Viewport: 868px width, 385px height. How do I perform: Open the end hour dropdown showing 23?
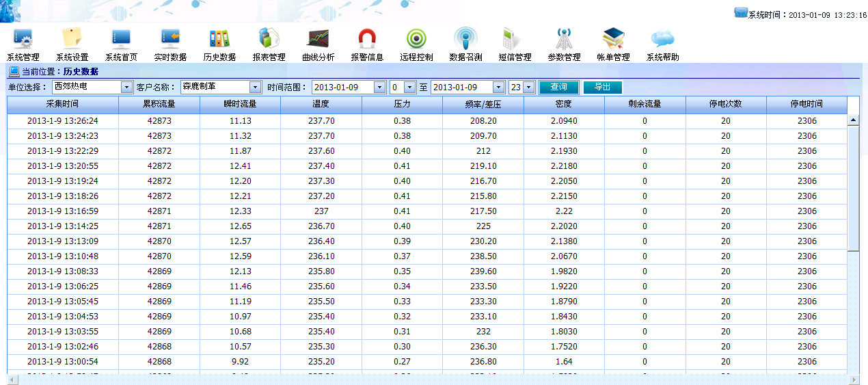point(529,88)
